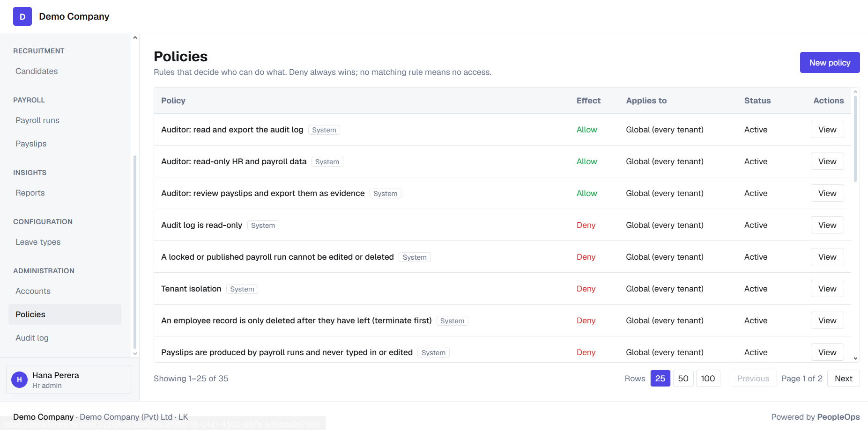Screen dimensions: 868x430
Task: Click the table scrollbar up arrow
Action: click(x=855, y=92)
